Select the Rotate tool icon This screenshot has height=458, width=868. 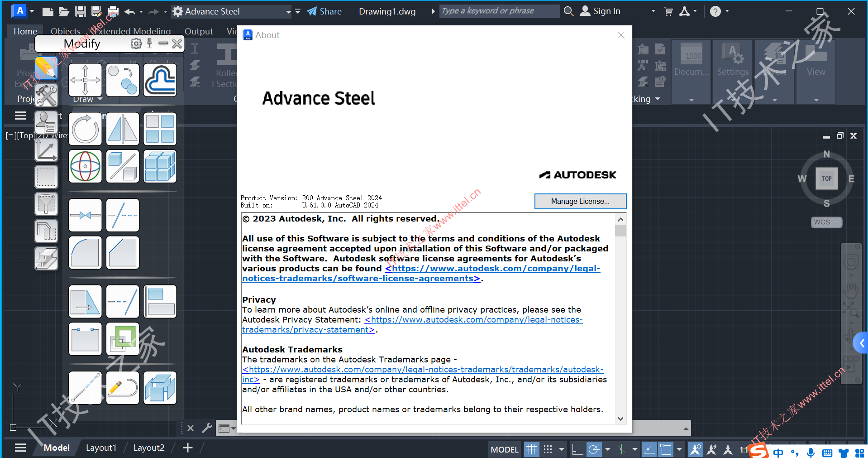(85, 129)
